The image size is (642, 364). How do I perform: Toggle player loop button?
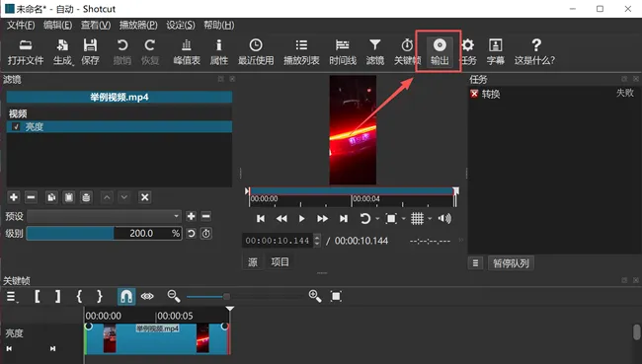[364, 219]
